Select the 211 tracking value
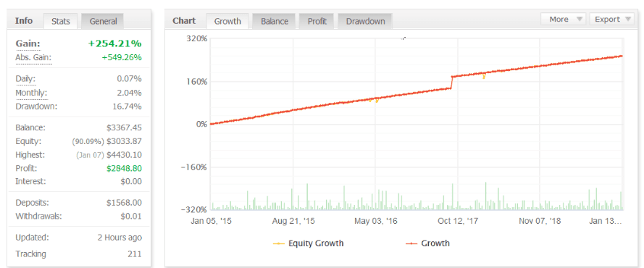644x268 pixels. click(135, 254)
